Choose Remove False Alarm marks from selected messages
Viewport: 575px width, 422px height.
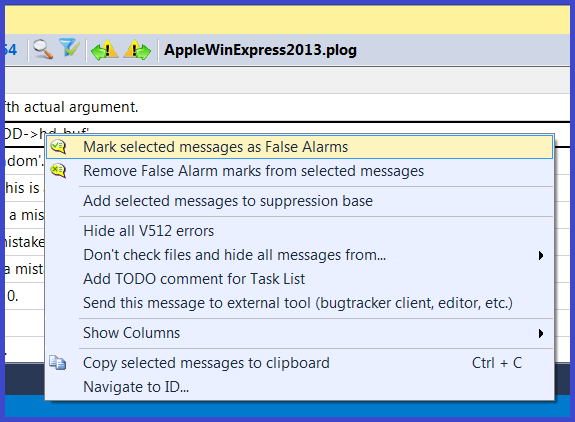coord(300,171)
